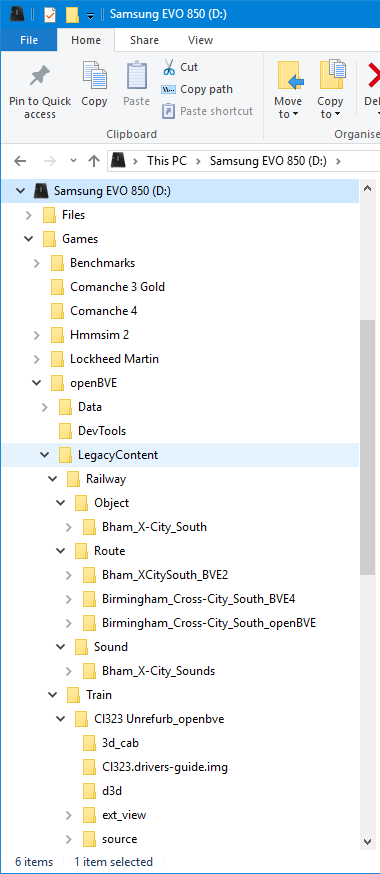Click the Paste shortcut option
The image size is (380, 874).
(x=207, y=111)
